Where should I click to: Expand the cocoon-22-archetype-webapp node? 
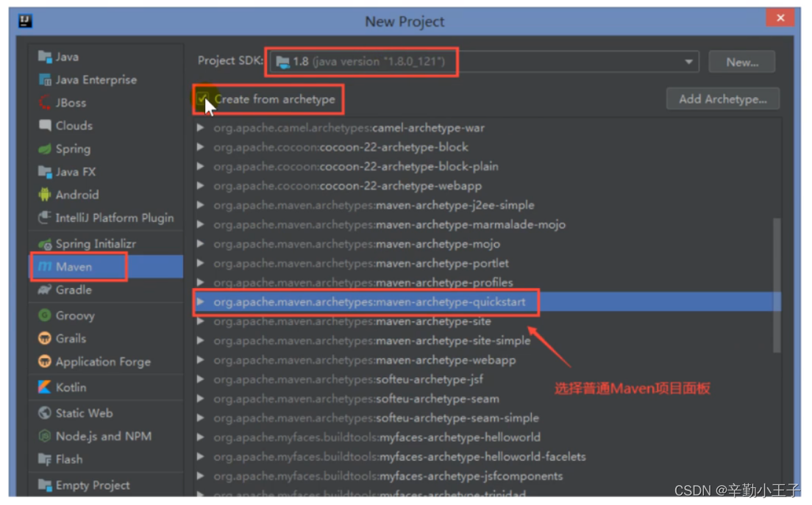click(x=200, y=186)
